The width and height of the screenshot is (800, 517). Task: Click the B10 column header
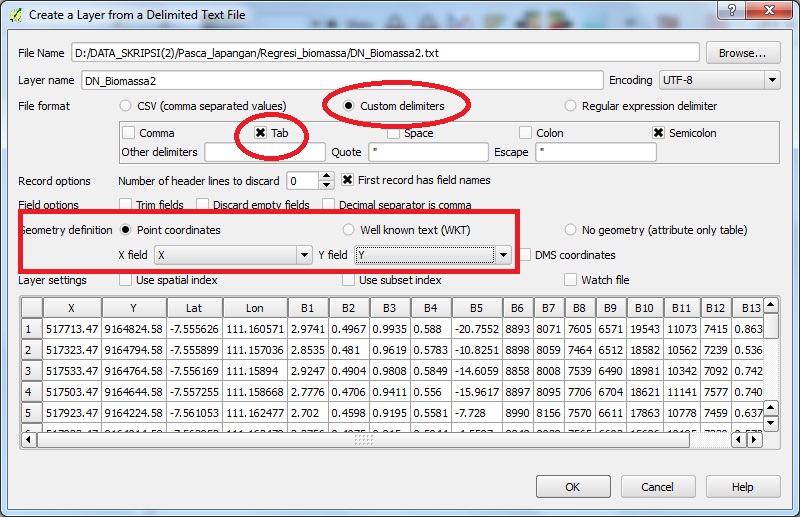tap(644, 308)
